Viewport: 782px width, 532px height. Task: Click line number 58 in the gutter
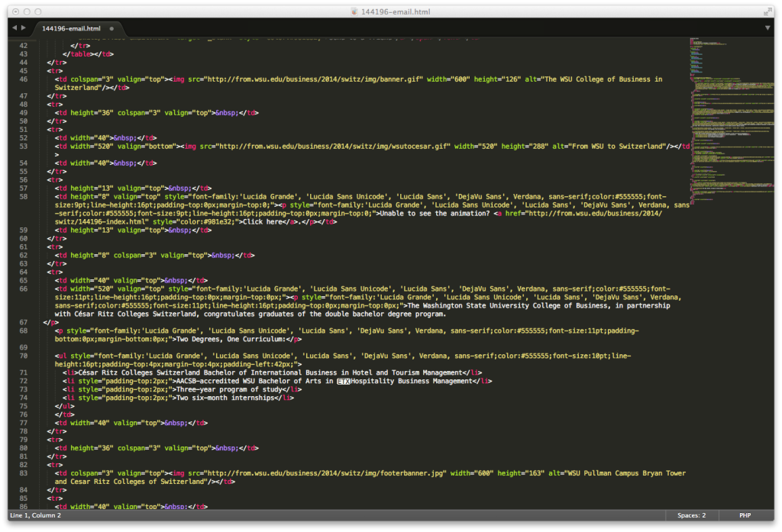(x=24, y=196)
